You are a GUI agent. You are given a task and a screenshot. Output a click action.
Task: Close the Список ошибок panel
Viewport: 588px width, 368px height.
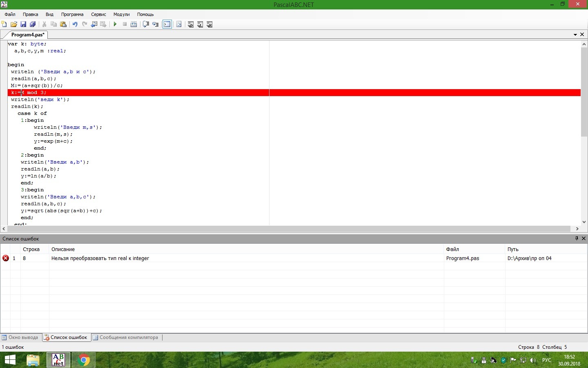click(584, 238)
